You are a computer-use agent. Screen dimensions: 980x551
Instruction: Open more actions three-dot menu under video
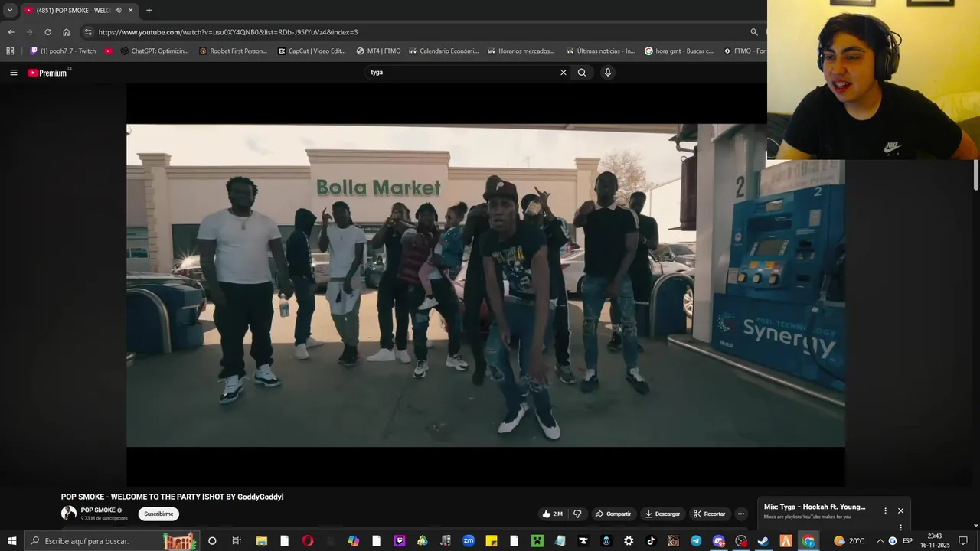741,514
